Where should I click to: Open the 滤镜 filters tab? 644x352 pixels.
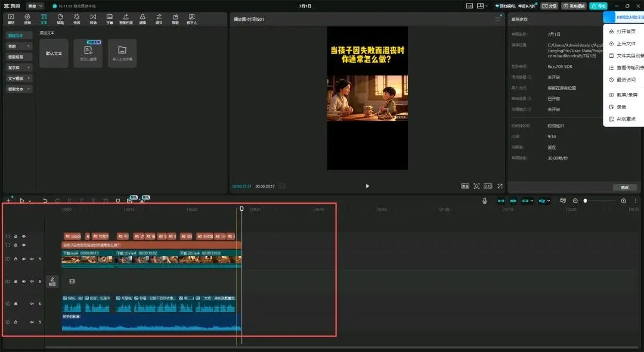143,19
